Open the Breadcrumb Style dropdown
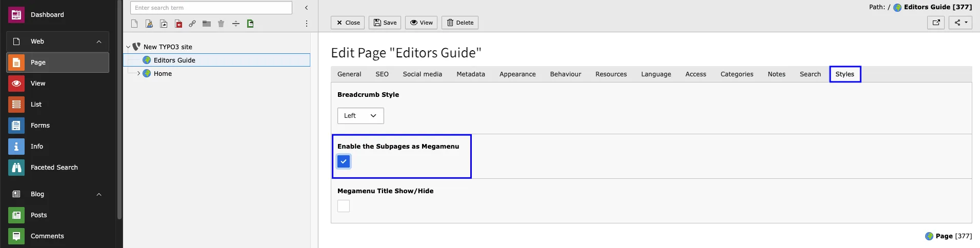This screenshot has height=248, width=980. [x=361, y=116]
